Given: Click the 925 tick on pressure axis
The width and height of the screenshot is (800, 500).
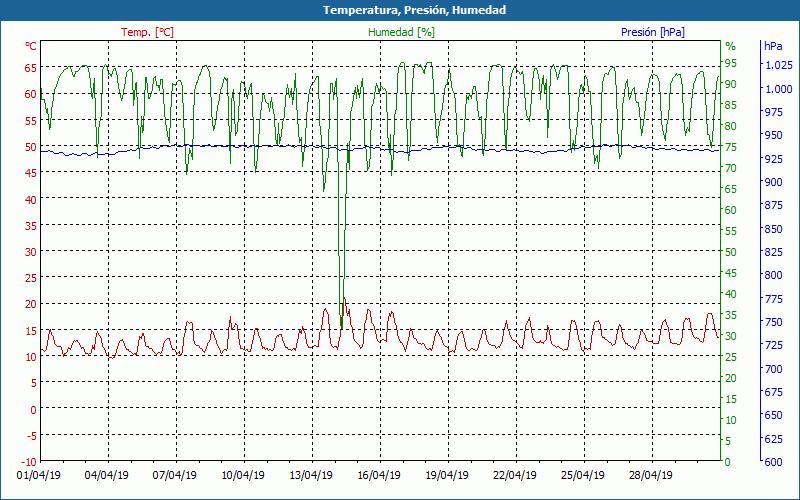Looking at the screenshot, I should coord(773,159).
